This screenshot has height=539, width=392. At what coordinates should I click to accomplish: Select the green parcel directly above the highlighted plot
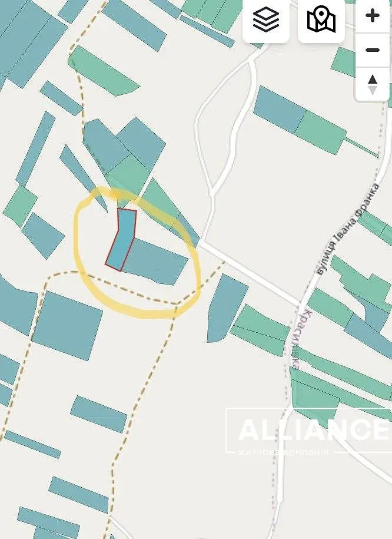[129, 178]
